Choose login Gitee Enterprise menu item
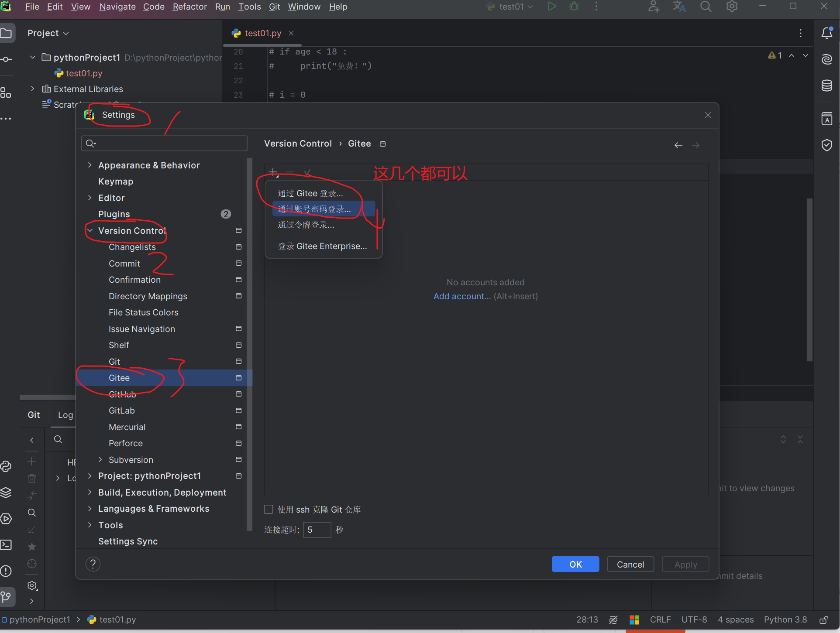Viewport: 840px width, 633px height. tap(324, 246)
